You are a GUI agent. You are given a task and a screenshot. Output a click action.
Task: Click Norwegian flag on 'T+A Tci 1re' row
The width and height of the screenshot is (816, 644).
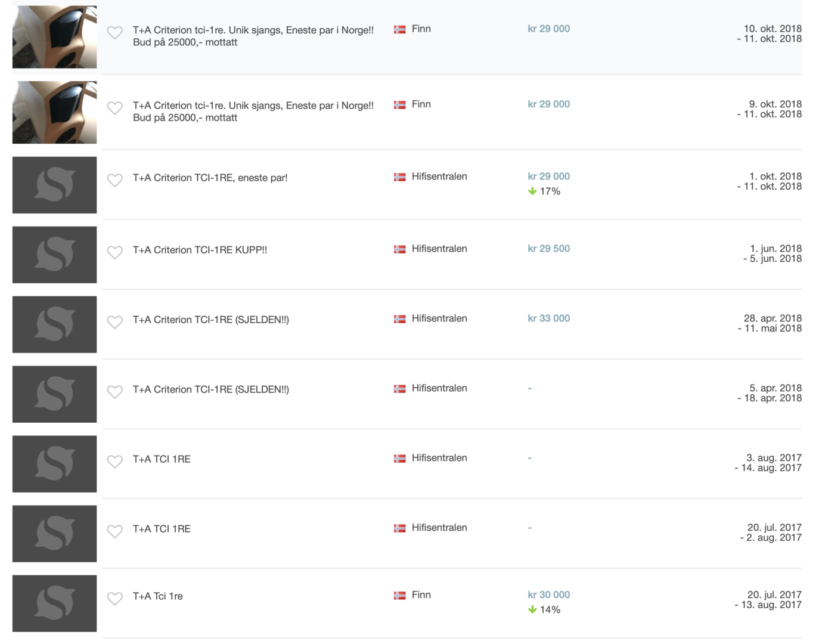(x=400, y=596)
